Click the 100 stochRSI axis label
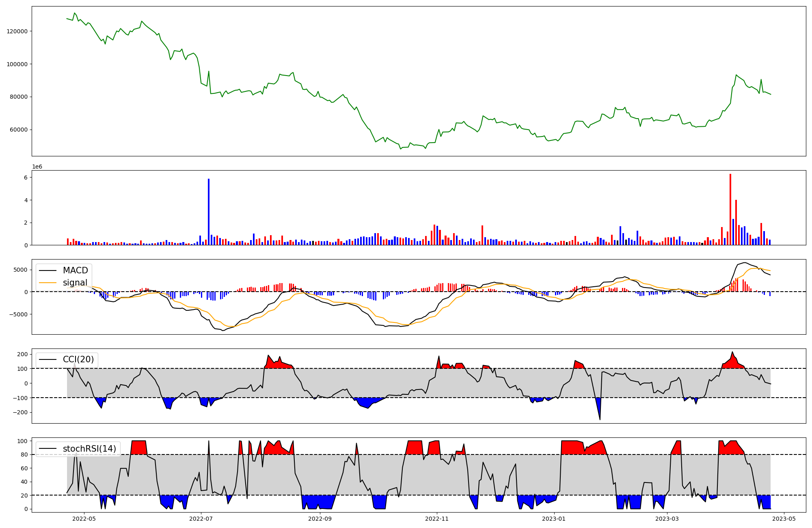Screen dimensions: 812x528 tap(23, 441)
